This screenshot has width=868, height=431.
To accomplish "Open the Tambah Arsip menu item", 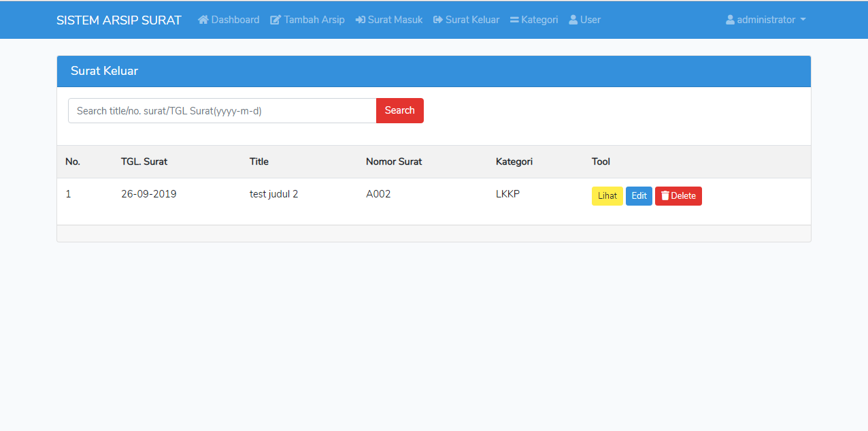I will [307, 20].
